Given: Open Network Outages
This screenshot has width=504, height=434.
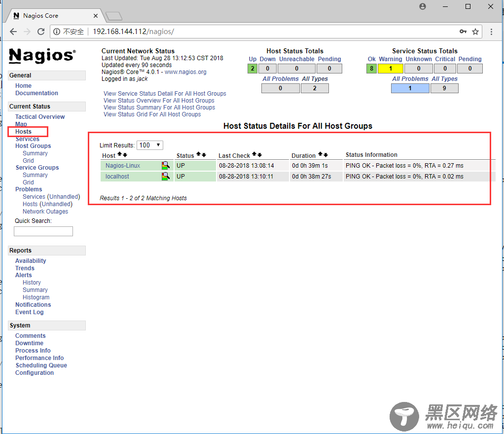Looking at the screenshot, I should [45, 211].
